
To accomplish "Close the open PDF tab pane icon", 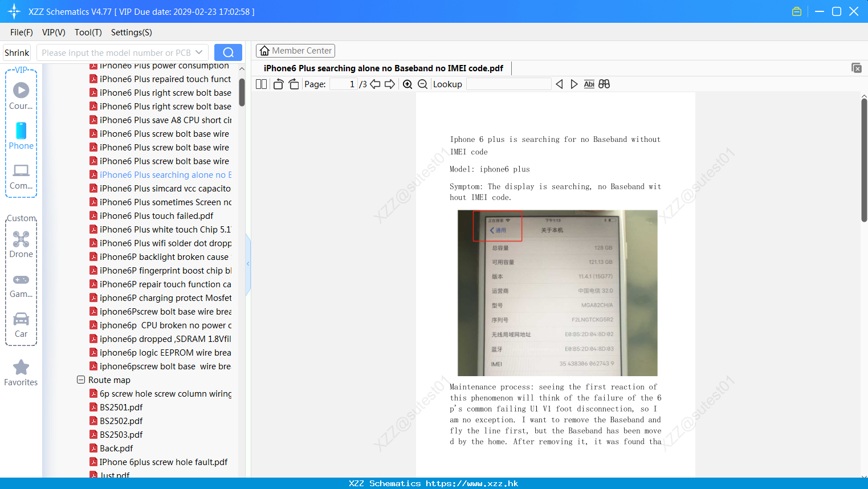I will 857,68.
